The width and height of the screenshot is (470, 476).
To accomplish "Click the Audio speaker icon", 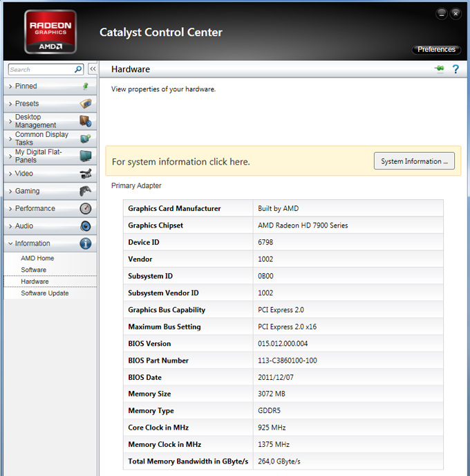I will tap(86, 226).
